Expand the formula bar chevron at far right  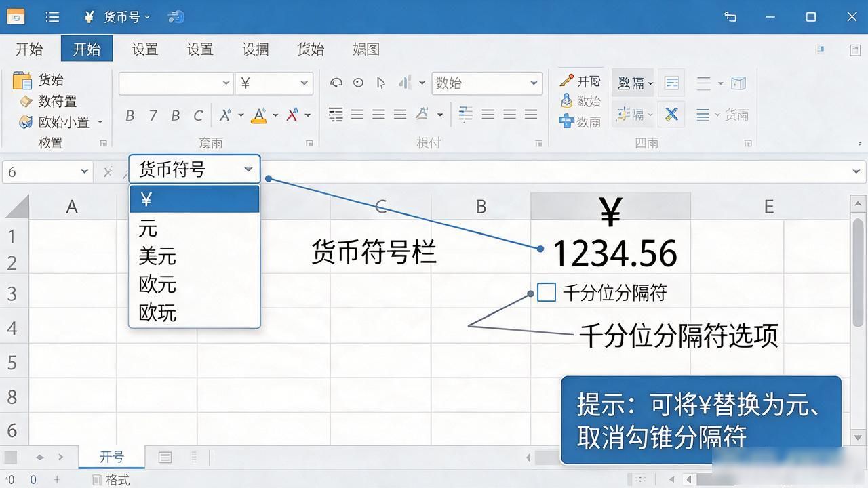pyautogui.click(x=856, y=171)
